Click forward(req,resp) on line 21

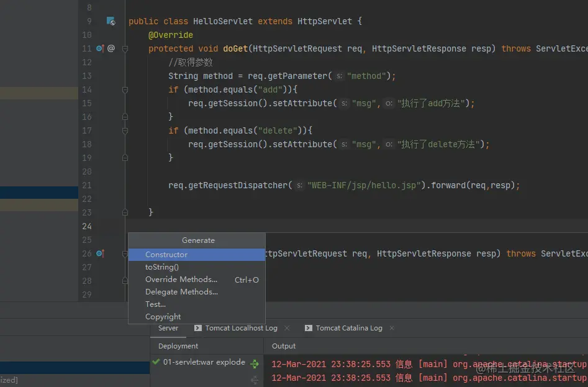[473, 185]
